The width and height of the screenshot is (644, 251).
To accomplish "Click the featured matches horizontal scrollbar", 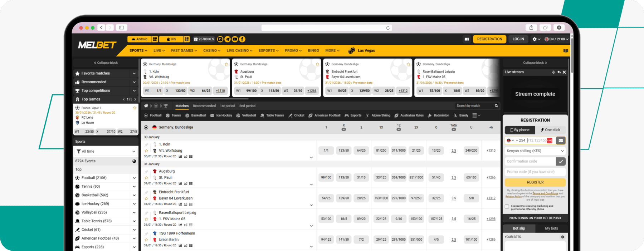I will 195,99.
